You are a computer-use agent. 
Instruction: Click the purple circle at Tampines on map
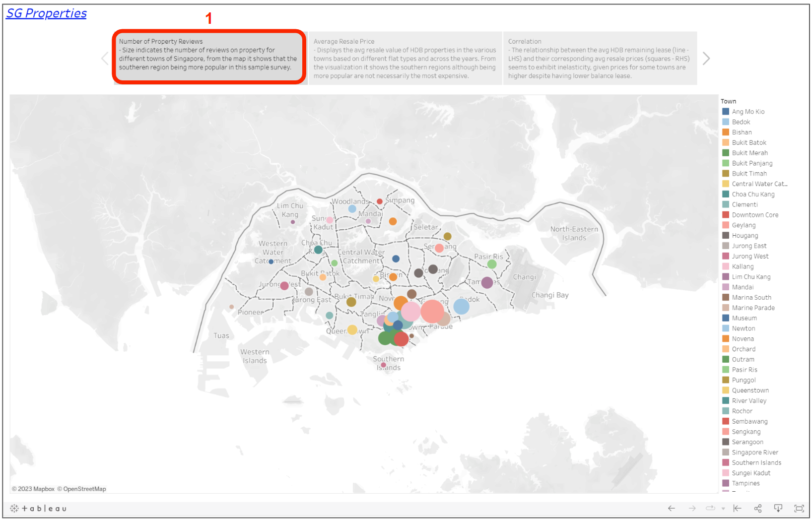[x=487, y=282]
